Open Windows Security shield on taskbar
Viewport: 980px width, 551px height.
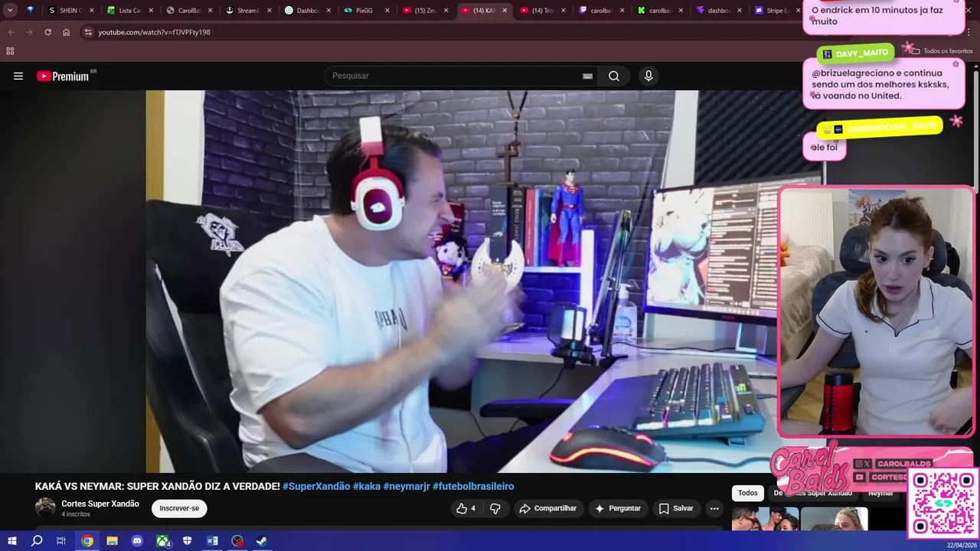187,541
